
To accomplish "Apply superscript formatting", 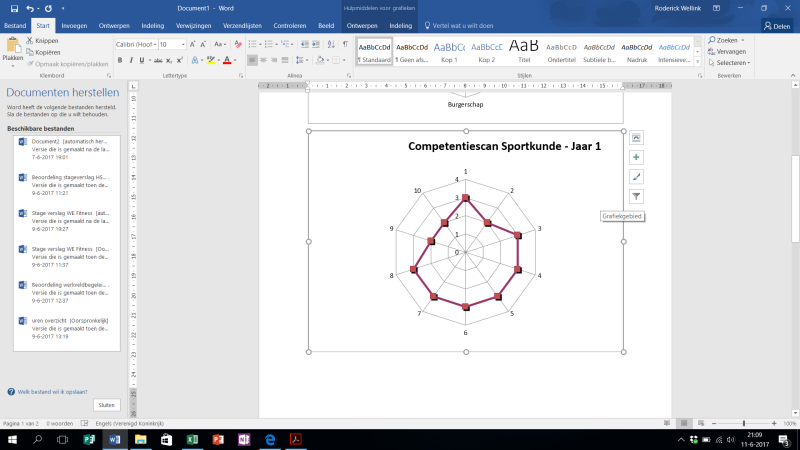I will 180,60.
